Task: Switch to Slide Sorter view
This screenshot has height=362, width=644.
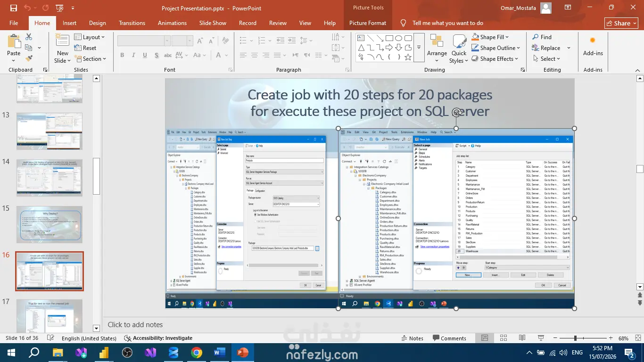Action: [504, 338]
